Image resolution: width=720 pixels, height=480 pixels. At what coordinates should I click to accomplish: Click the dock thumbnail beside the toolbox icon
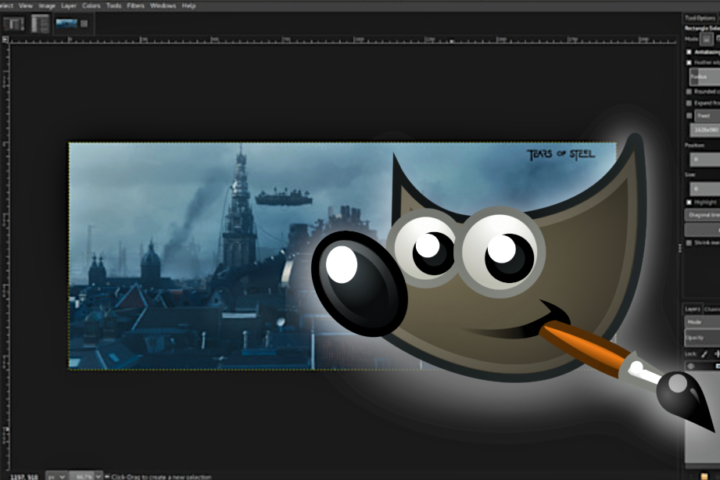(40, 24)
